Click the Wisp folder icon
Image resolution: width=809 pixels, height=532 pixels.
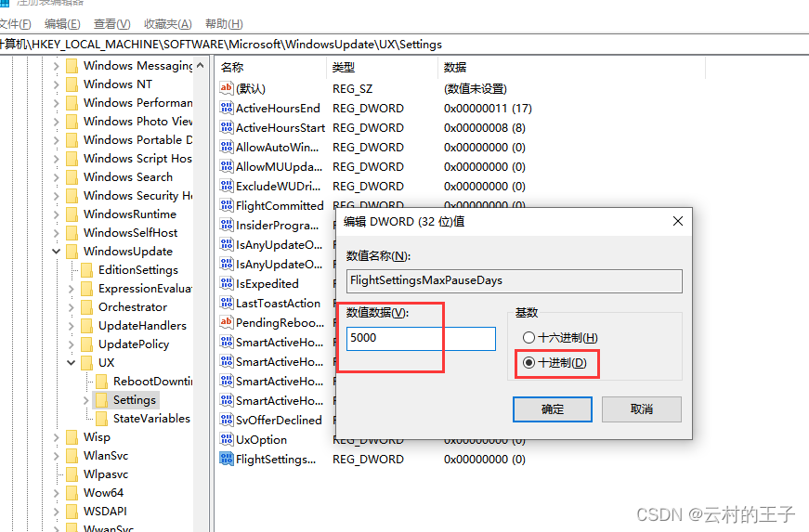(72, 436)
